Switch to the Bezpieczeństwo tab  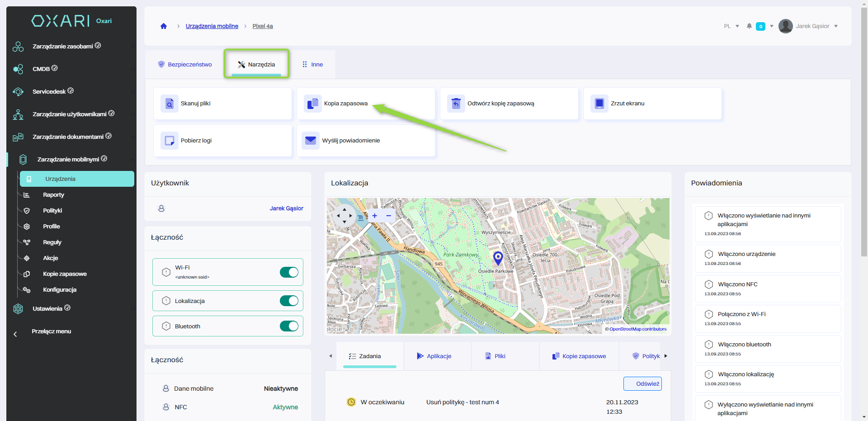184,65
